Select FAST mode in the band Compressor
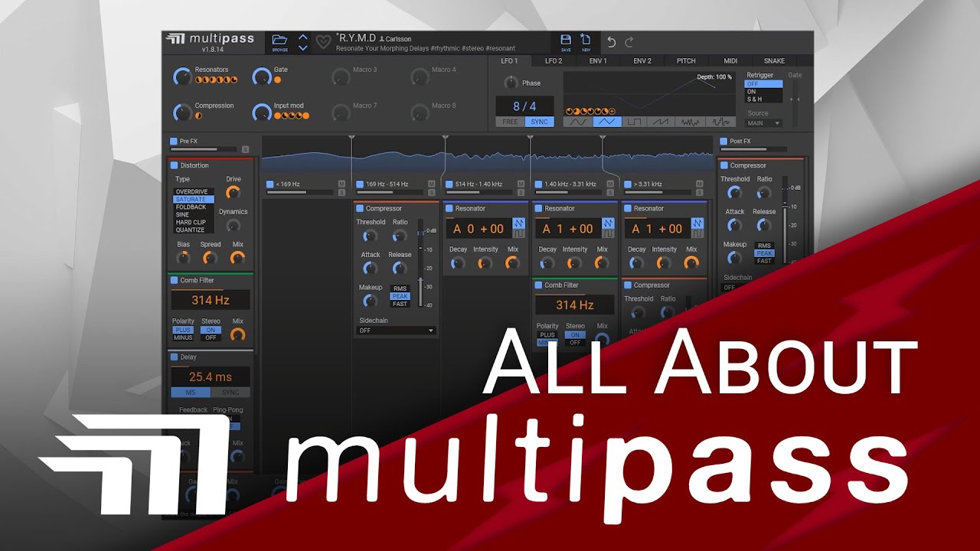Viewport: 980px width, 551px height. (x=400, y=304)
